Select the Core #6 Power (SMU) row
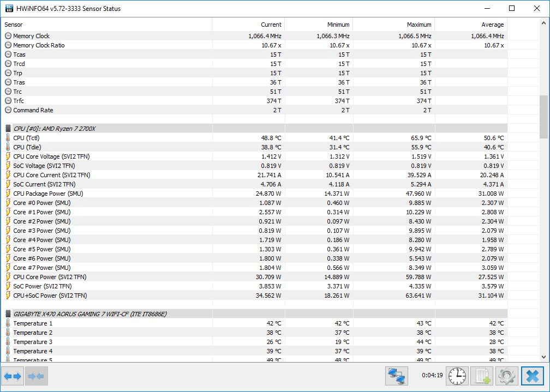Viewport: 550px width, 392px height. coord(254,258)
